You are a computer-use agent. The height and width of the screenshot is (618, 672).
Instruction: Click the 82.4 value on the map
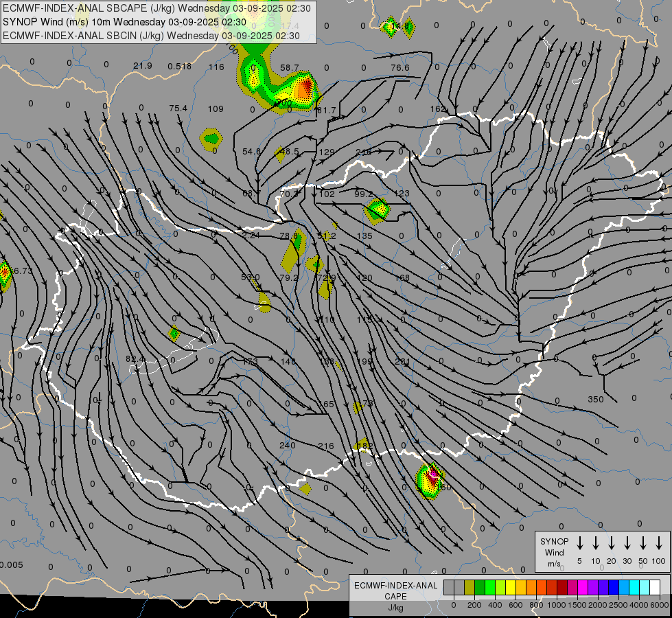coord(135,358)
